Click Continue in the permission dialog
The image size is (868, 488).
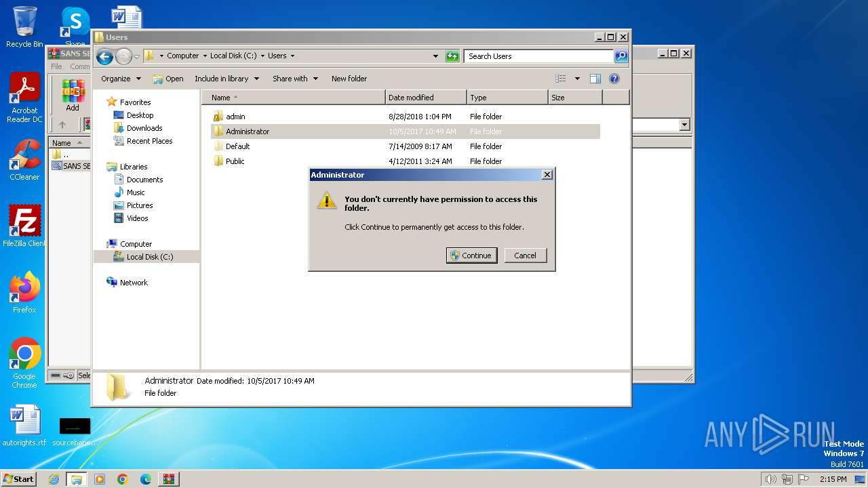pyautogui.click(x=472, y=256)
